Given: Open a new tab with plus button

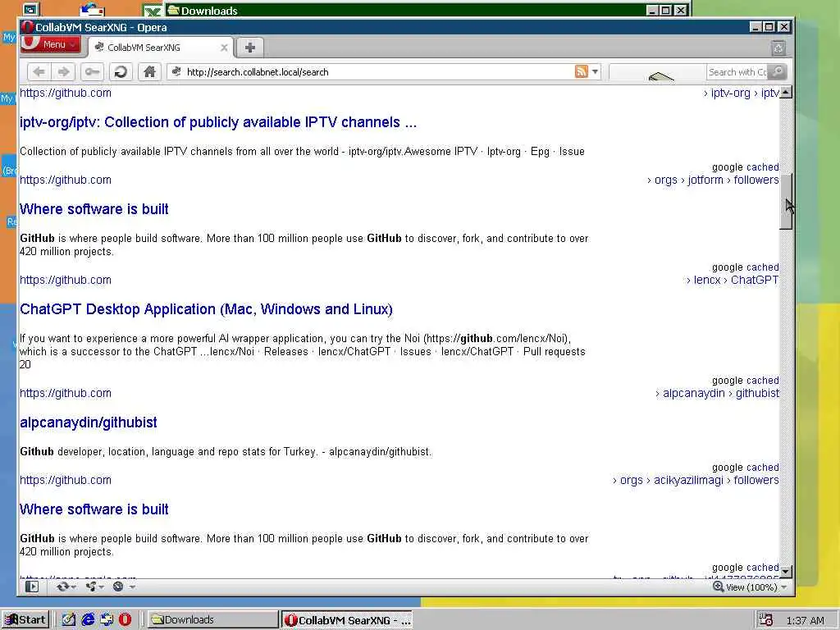Looking at the screenshot, I should [x=249, y=48].
